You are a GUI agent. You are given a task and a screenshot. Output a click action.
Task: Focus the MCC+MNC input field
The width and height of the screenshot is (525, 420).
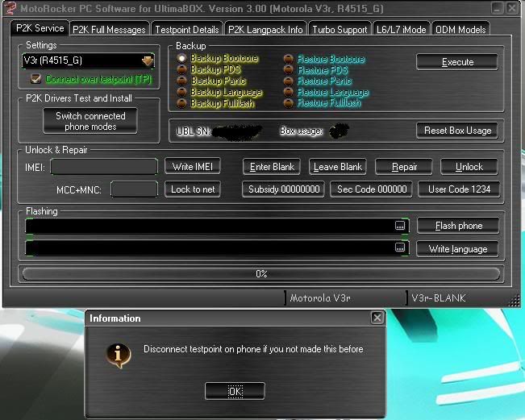click(x=134, y=189)
